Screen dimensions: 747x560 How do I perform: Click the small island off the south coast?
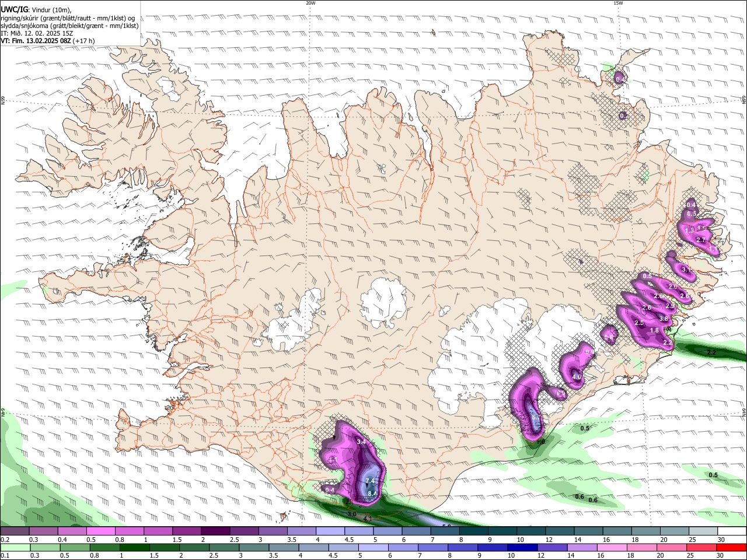click(284, 517)
